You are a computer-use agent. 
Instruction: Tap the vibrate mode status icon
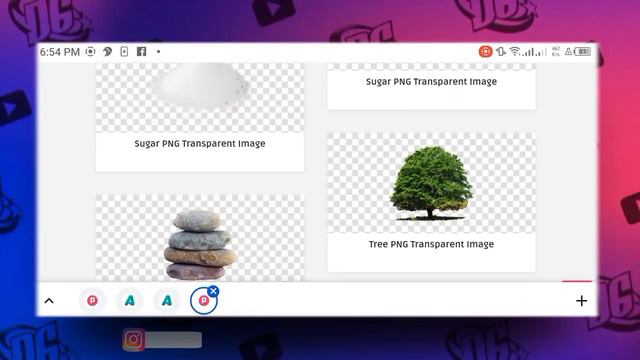click(501, 51)
